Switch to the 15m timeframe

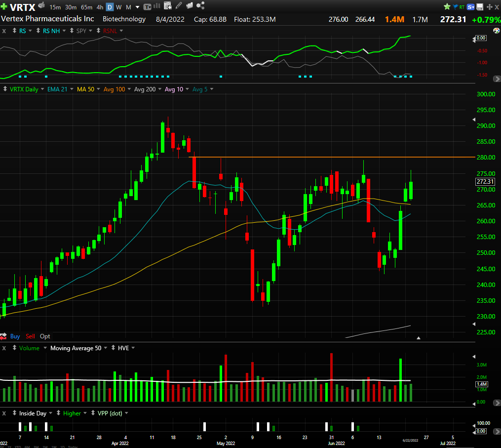[55, 7]
